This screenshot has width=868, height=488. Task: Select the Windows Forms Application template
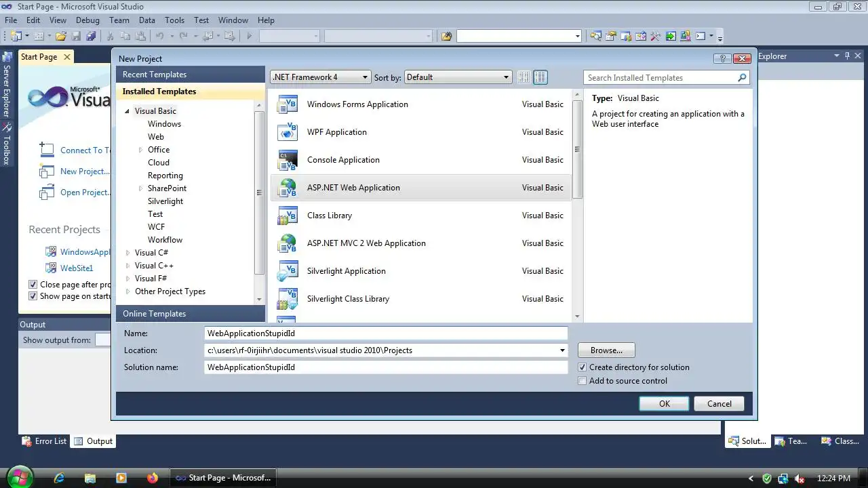(x=420, y=104)
